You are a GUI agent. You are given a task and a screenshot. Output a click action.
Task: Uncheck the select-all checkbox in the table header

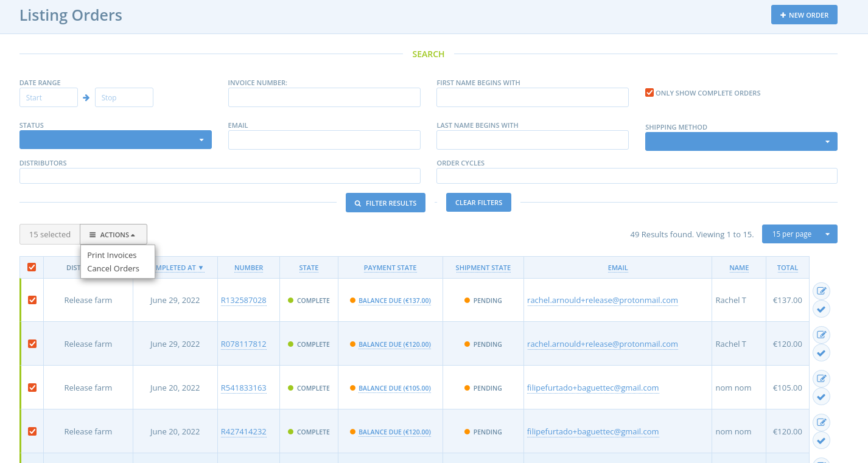[x=32, y=267]
